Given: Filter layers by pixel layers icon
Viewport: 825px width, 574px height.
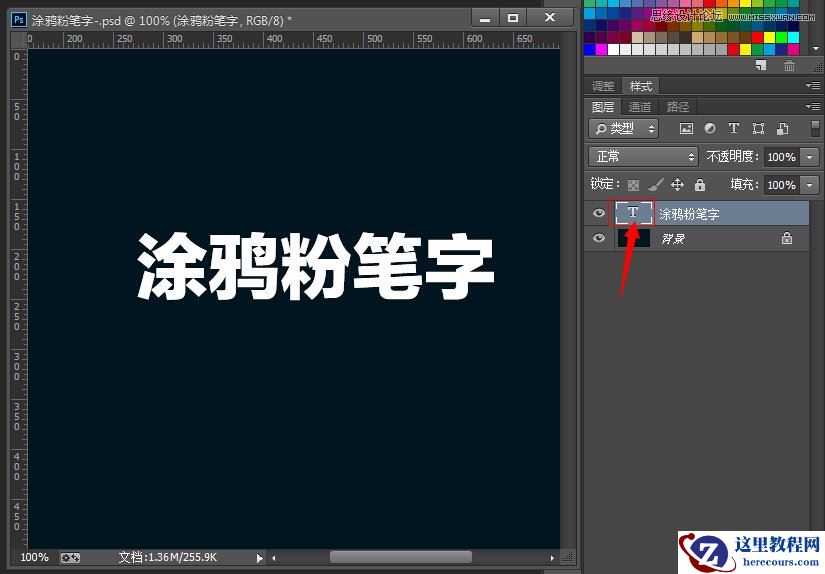Looking at the screenshot, I should click(x=686, y=128).
